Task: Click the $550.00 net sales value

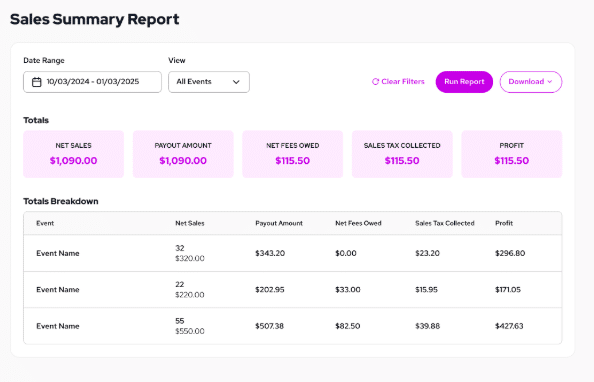Action: [x=190, y=331]
